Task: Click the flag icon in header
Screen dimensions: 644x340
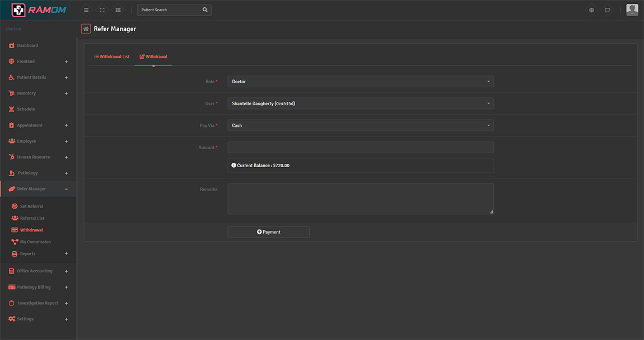Action: (607, 10)
